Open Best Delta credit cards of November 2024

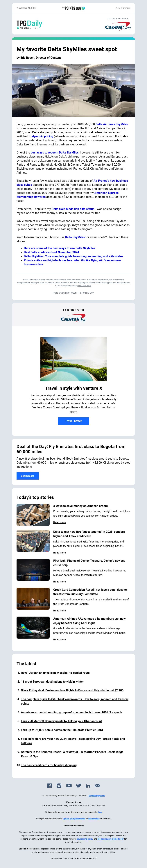coord(51,252)
